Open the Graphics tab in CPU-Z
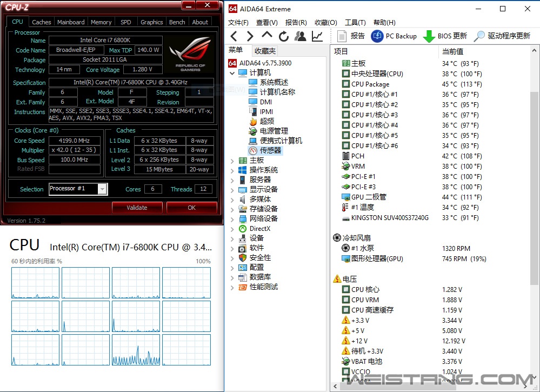The width and height of the screenshot is (540, 392). (151, 22)
